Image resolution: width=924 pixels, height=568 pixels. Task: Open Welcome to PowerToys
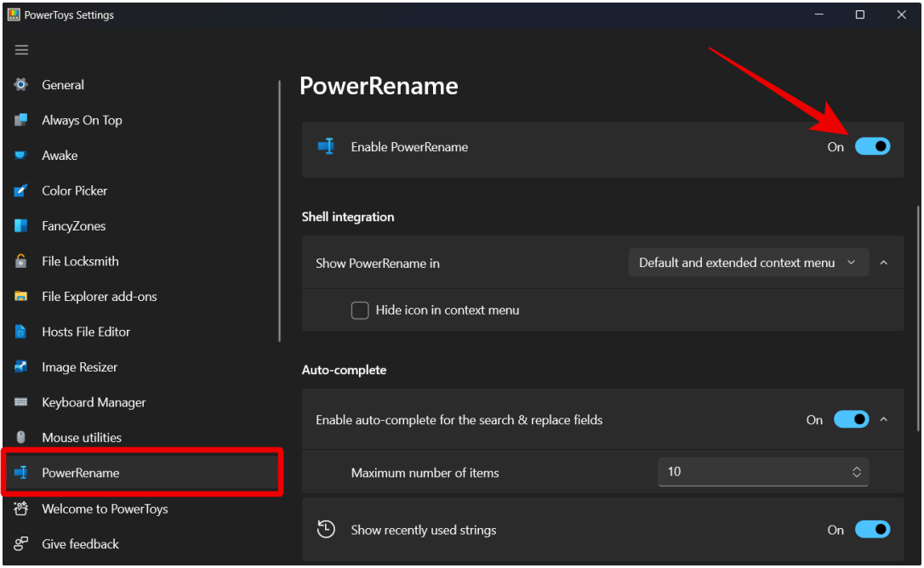(x=105, y=508)
